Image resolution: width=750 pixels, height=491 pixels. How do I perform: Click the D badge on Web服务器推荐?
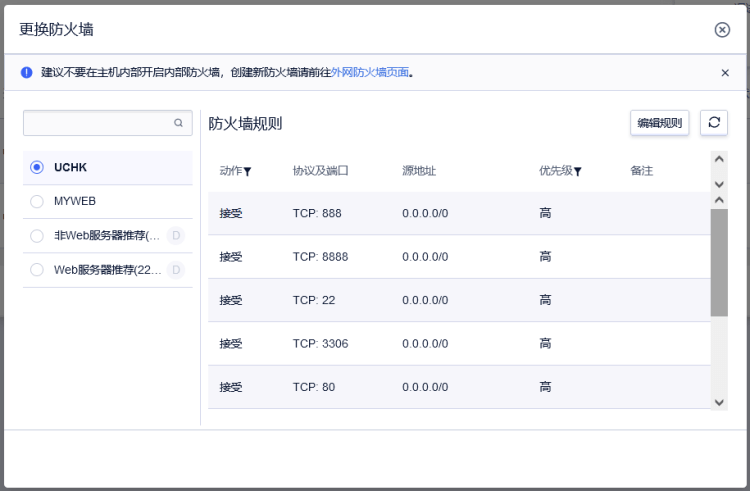tap(176, 270)
